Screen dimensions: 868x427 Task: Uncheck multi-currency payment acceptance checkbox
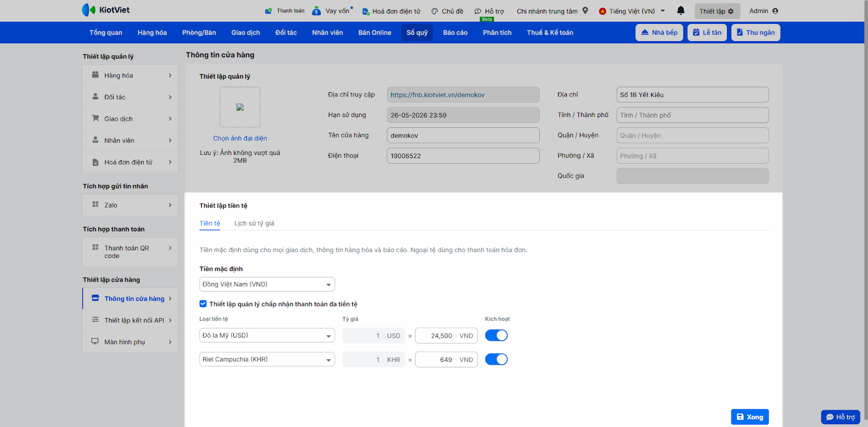coord(203,304)
